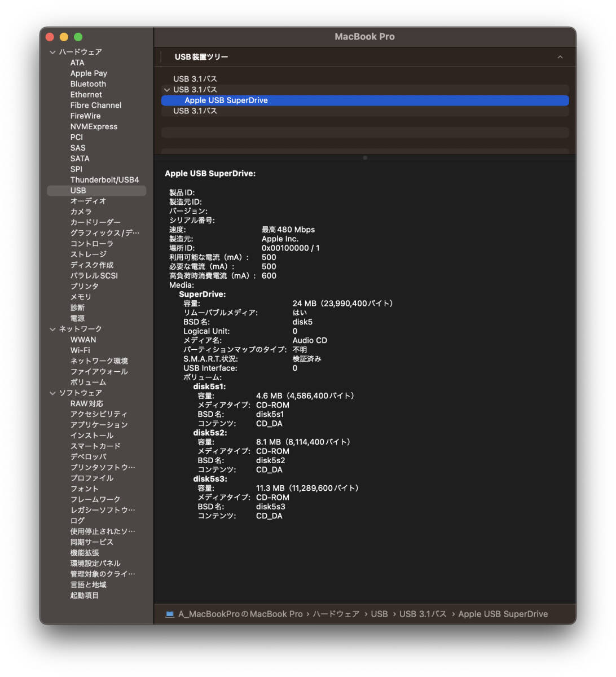Select ログ in the sidebar
616x677 pixels.
pyautogui.click(x=77, y=521)
